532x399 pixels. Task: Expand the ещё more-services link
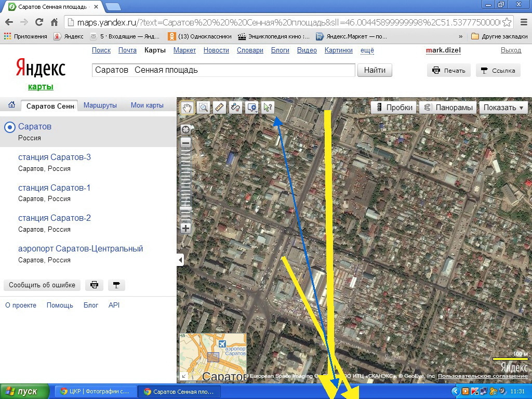point(367,50)
